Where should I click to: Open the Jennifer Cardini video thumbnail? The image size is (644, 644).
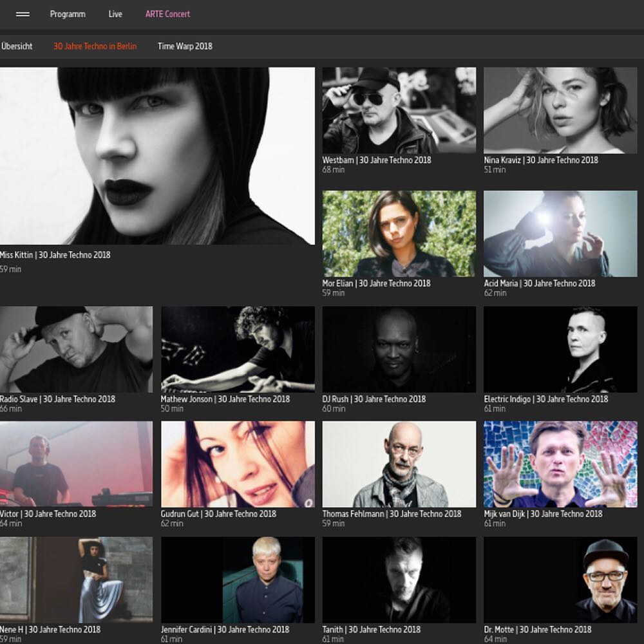tap(238, 580)
